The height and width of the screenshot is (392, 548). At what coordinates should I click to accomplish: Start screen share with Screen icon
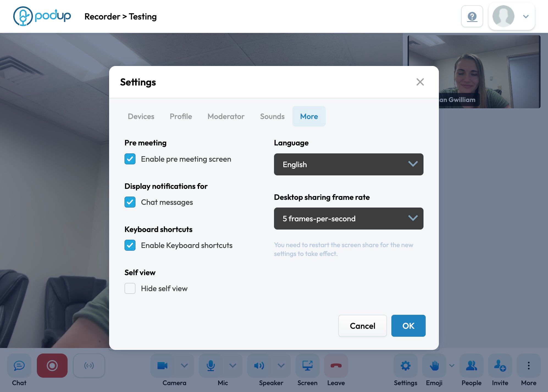307,365
